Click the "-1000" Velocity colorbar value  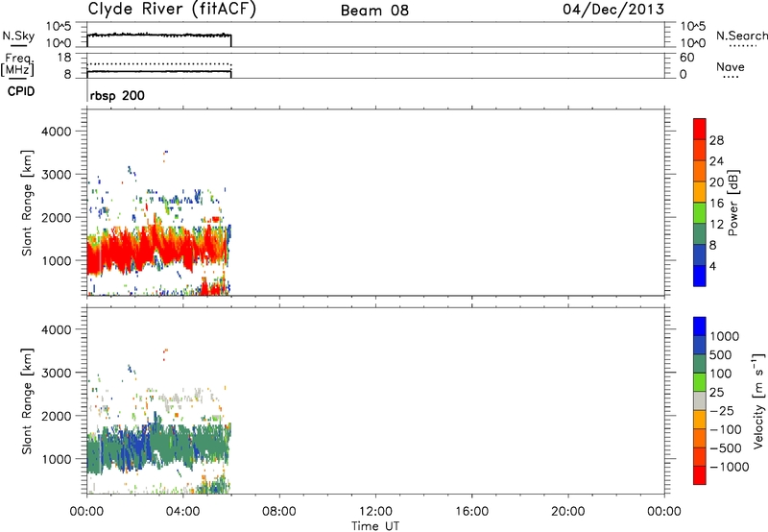[730, 467]
